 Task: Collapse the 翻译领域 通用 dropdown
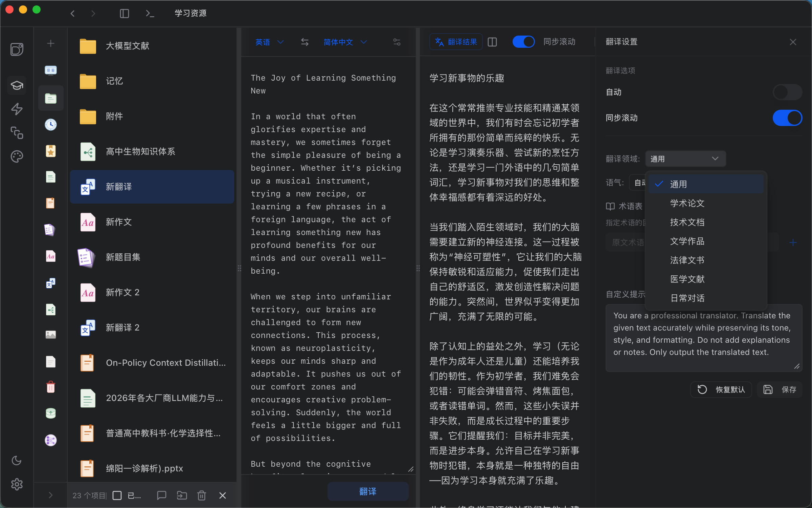(685, 159)
